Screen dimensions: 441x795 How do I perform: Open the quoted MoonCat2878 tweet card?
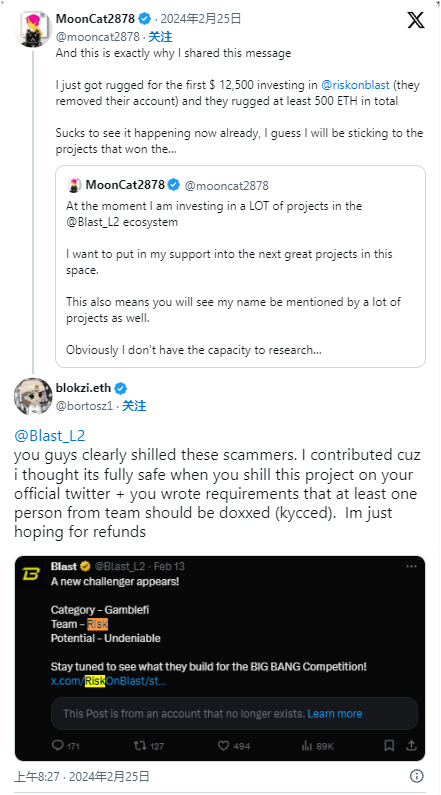click(x=240, y=266)
